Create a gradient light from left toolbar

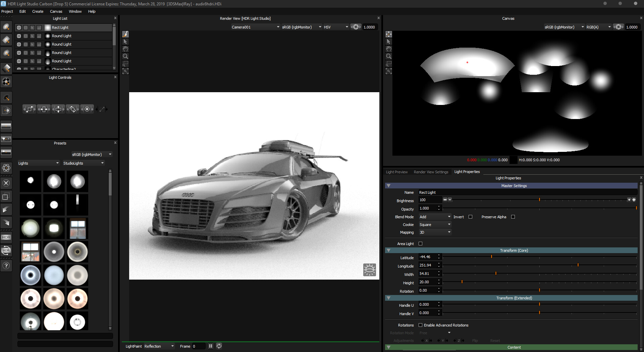pyautogui.click(x=6, y=68)
